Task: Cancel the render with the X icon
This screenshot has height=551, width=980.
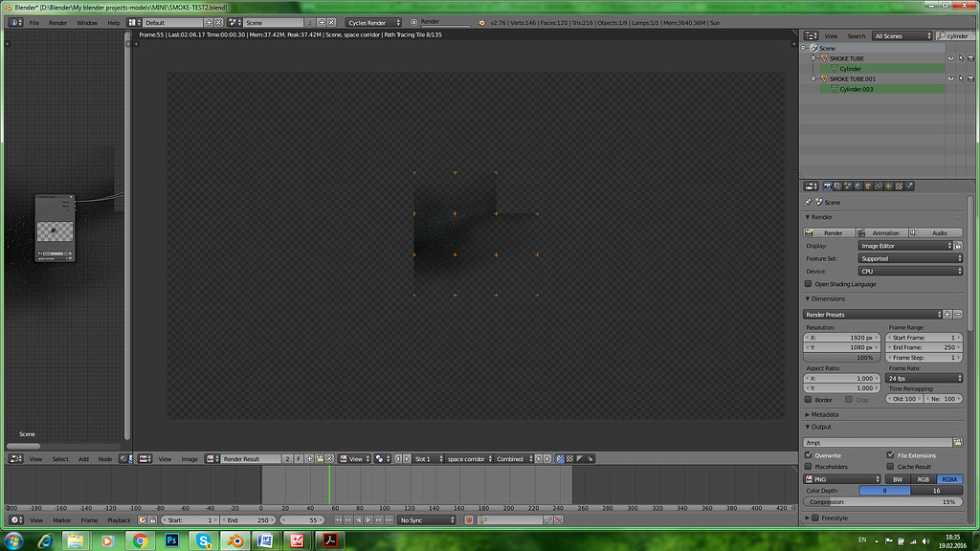Action: pyautogui.click(x=413, y=23)
